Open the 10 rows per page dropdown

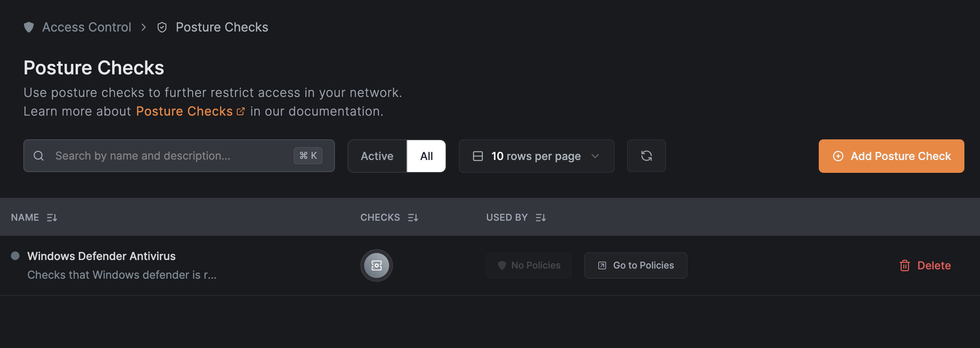coord(536,156)
